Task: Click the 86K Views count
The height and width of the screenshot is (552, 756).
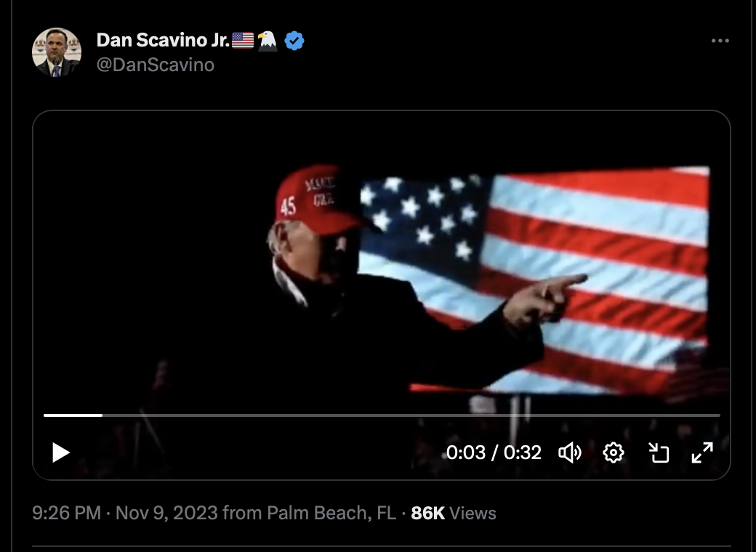Action: [x=453, y=513]
